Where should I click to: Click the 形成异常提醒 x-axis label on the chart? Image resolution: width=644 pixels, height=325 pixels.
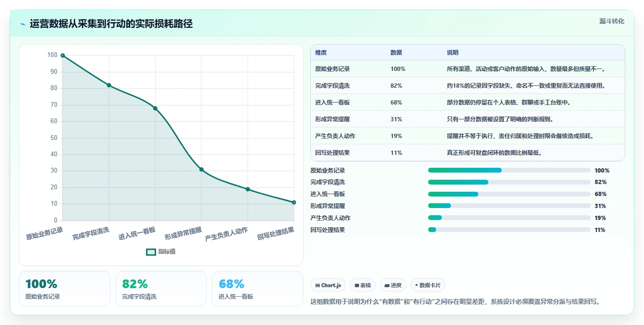183,233
